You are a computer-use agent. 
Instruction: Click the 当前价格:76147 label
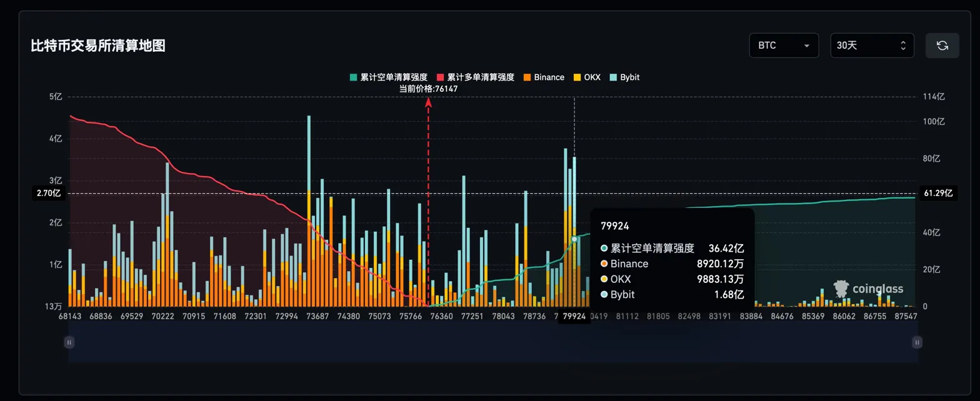[x=429, y=89]
